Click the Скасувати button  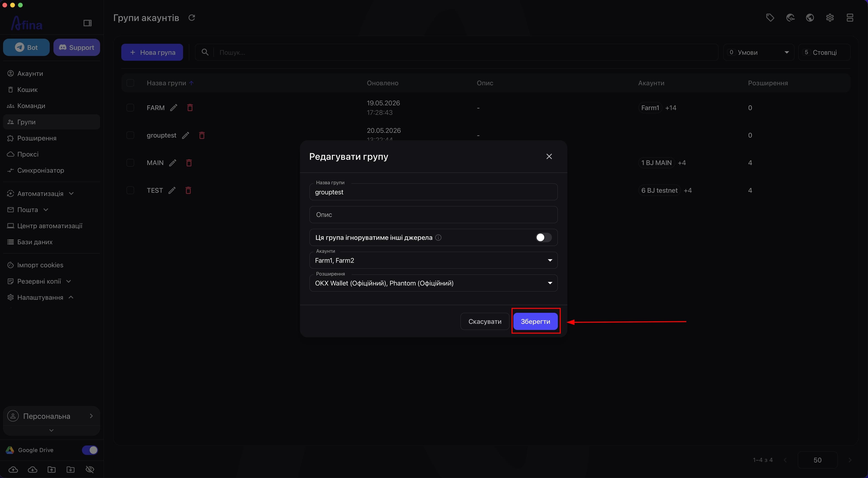[x=485, y=321]
